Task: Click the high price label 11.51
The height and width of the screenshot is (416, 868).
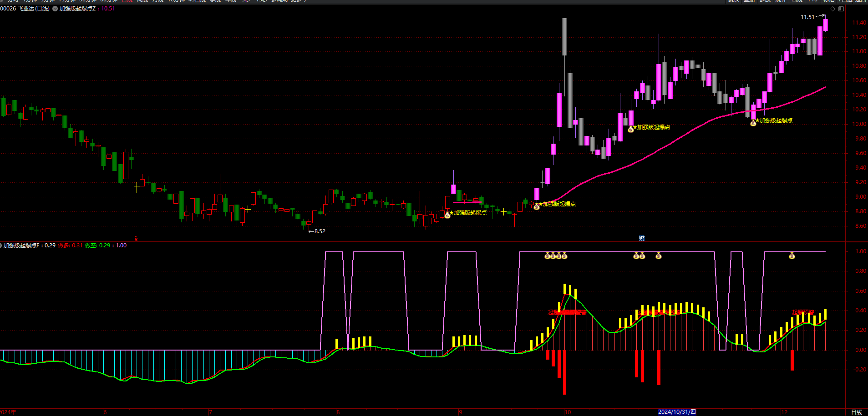Action: coord(807,17)
